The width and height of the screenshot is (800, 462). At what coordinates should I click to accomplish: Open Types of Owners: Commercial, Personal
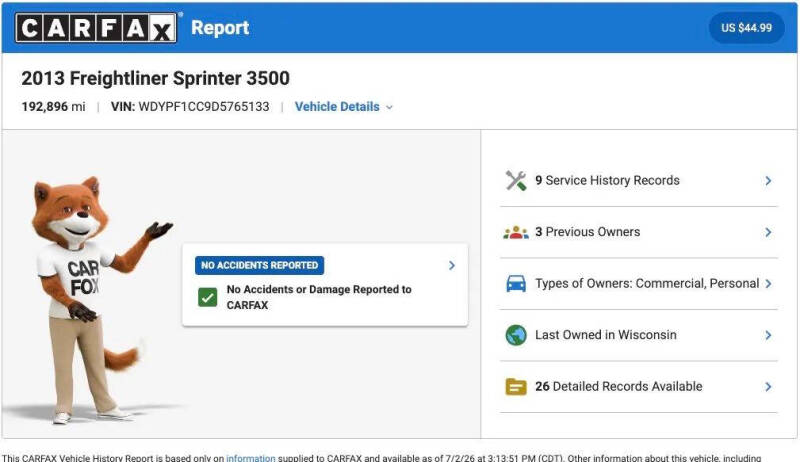pos(639,284)
